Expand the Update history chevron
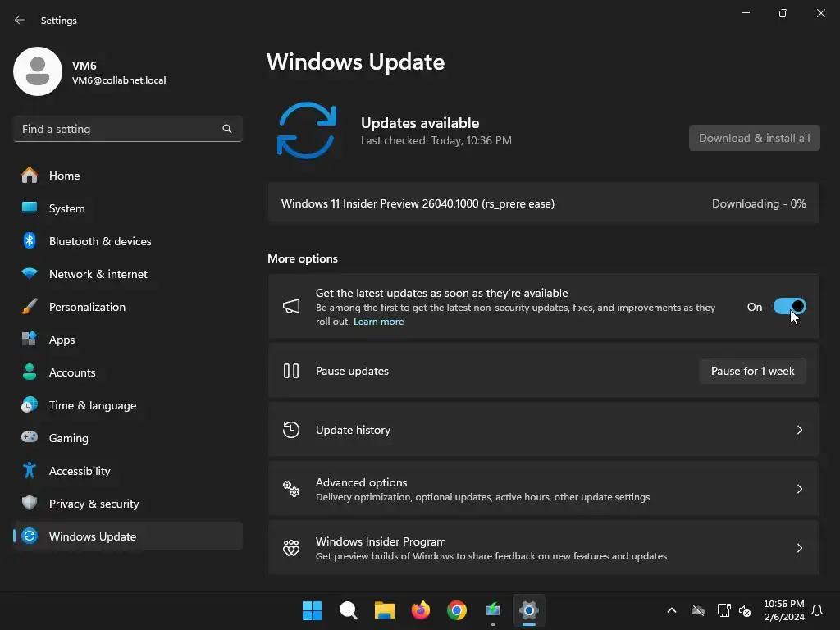This screenshot has width=840, height=630. [x=799, y=430]
